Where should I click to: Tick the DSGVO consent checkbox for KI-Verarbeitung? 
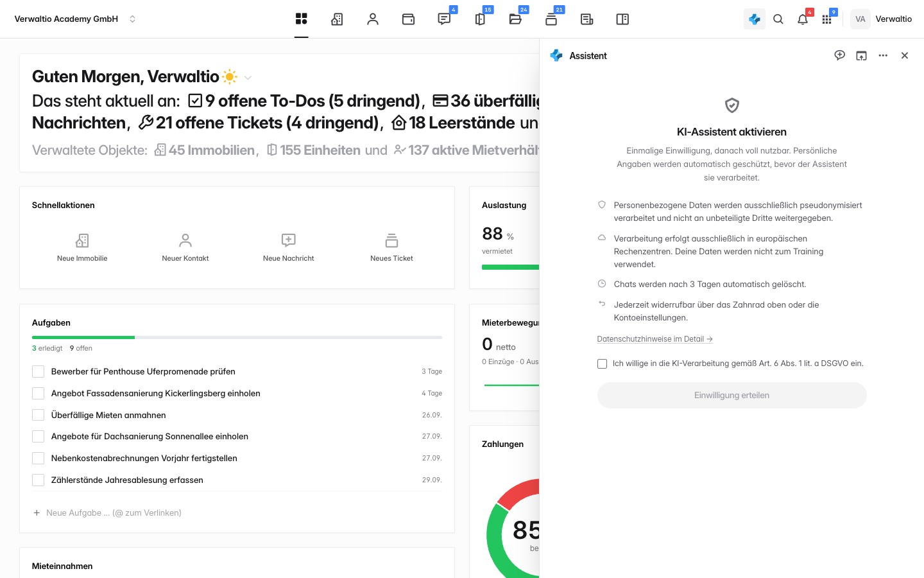click(x=602, y=363)
